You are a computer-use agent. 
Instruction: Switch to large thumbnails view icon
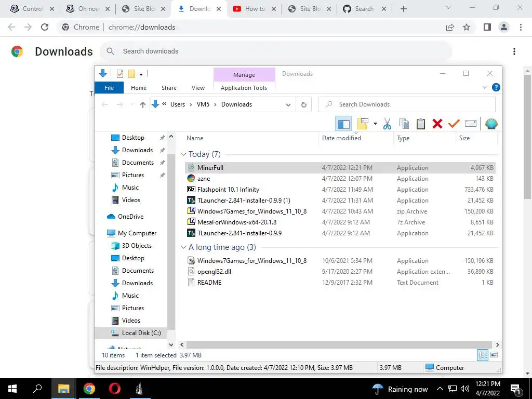pyautogui.click(x=494, y=355)
